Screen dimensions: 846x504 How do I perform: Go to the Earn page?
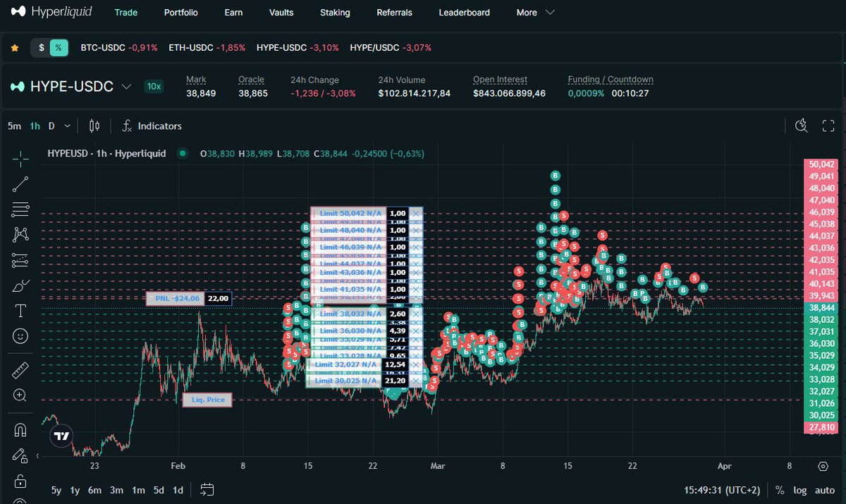coord(233,13)
